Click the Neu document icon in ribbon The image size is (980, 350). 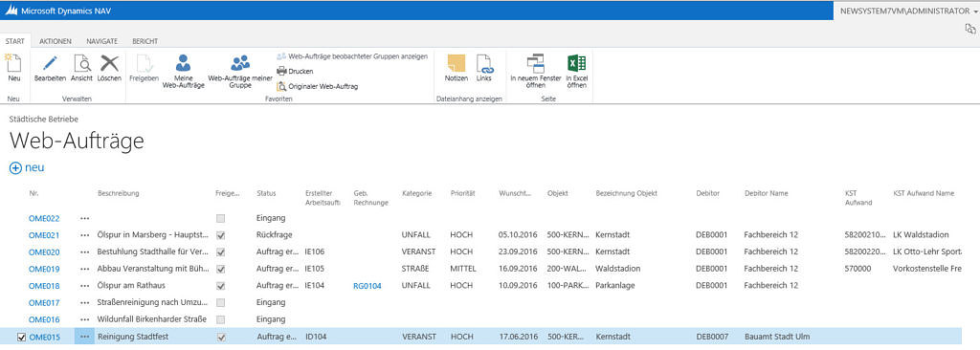pos(13,63)
